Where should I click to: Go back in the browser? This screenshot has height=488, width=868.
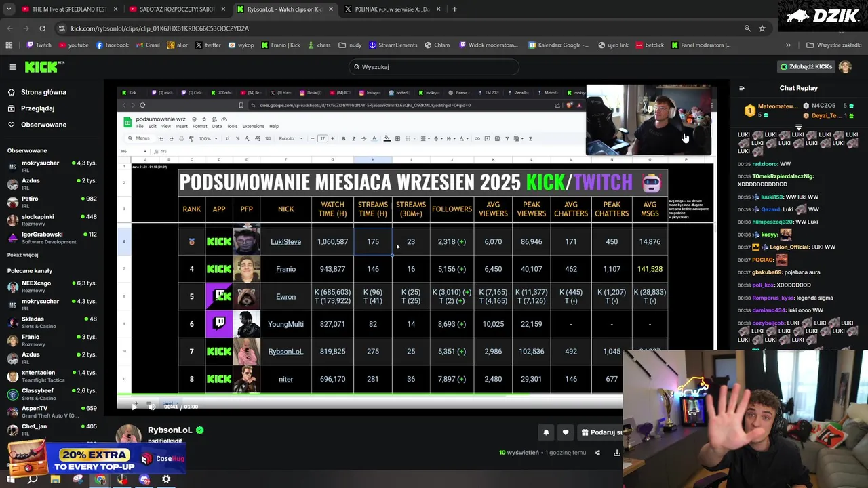tap(9, 28)
